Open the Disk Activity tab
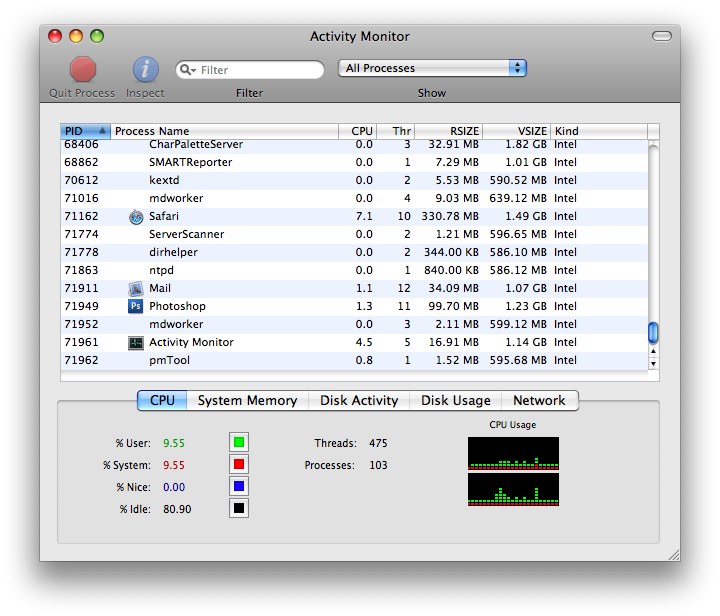Screen dimensions: 720x616 coord(359,400)
